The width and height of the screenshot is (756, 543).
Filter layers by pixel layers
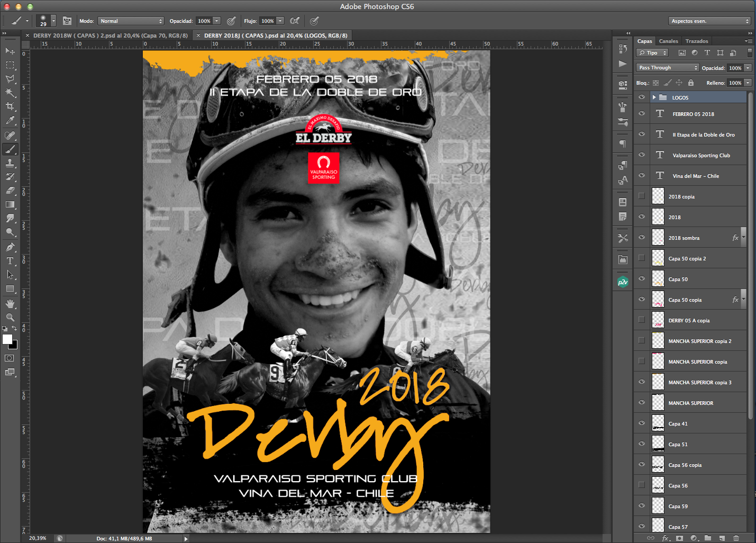(x=682, y=52)
